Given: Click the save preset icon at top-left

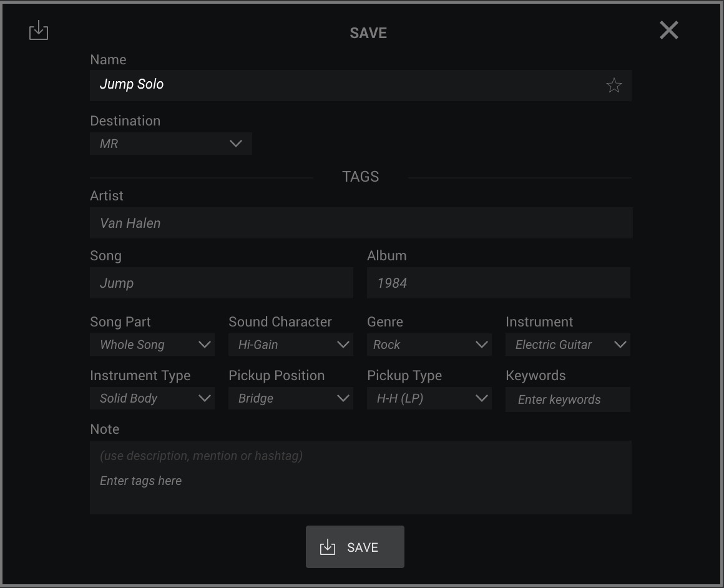Looking at the screenshot, I should 39,31.
